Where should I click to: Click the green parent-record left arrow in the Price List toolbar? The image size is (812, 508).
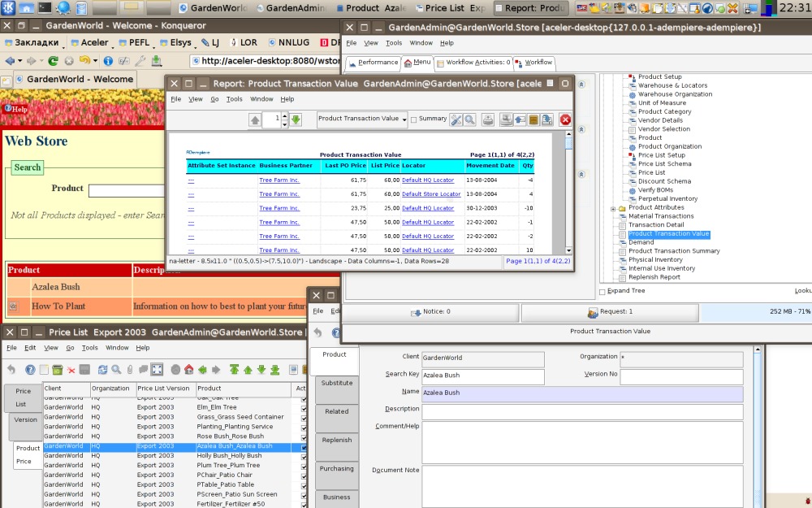coord(202,370)
